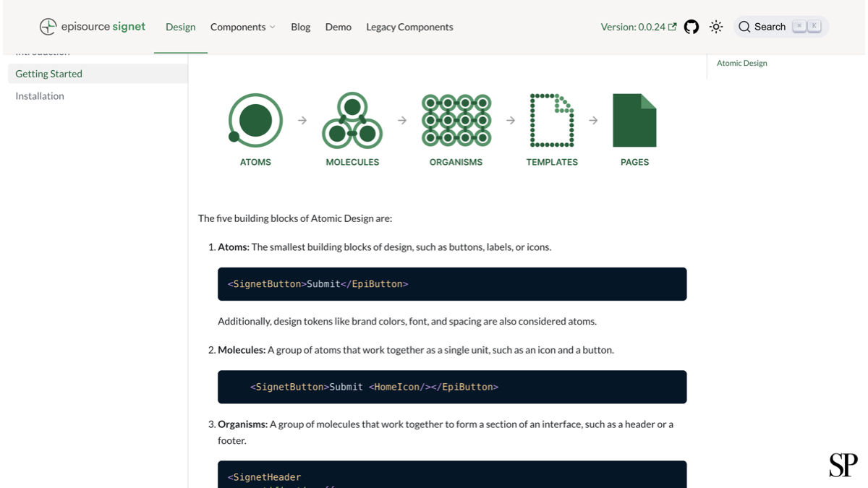Click the SP logo in bottom corner
Image resolution: width=868 pixels, height=488 pixels.
pyautogui.click(x=843, y=465)
